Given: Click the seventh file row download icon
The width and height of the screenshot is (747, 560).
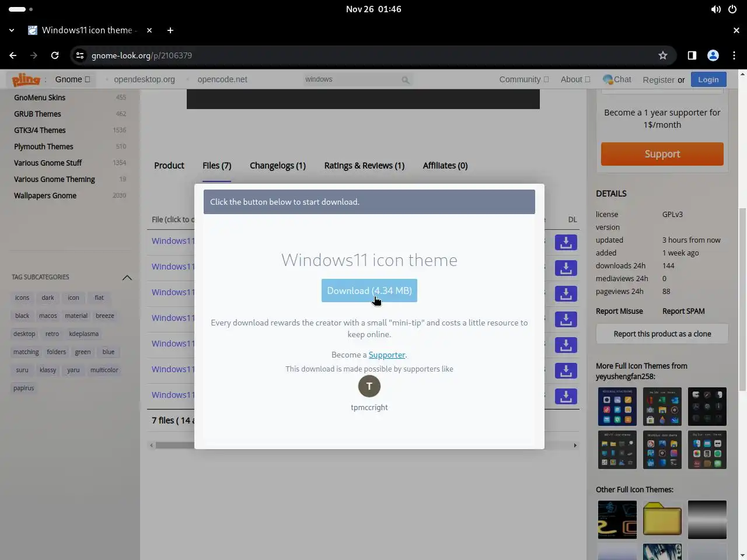Looking at the screenshot, I should [x=566, y=397].
